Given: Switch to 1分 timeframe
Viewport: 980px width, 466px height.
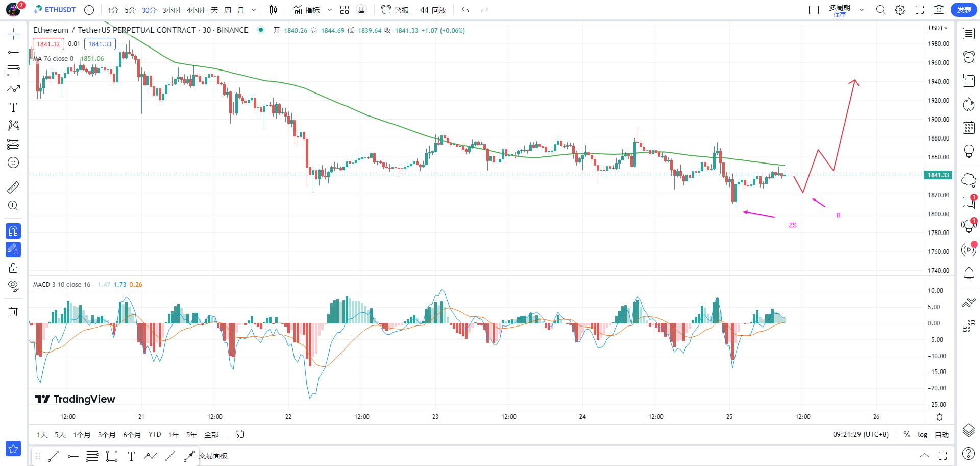Looking at the screenshot, I should coord(113,10).
